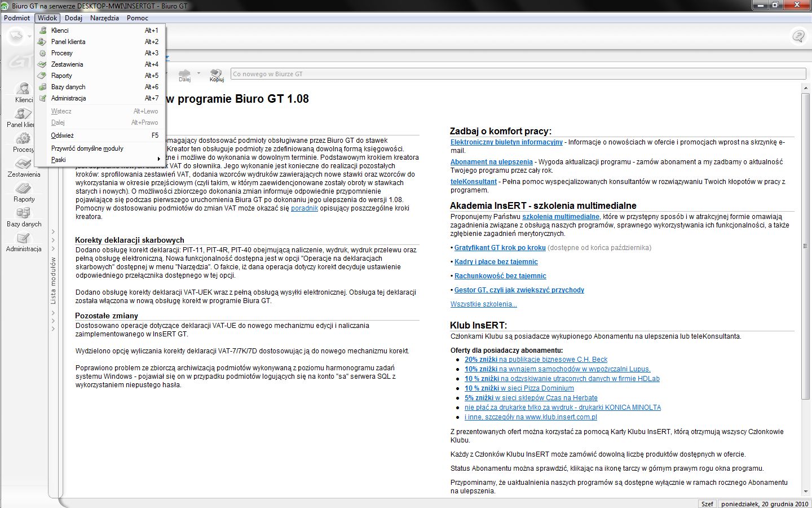Open Gestor GT przychody link
This screenshot has height=508, width=812.
click(x=519, y=290)
